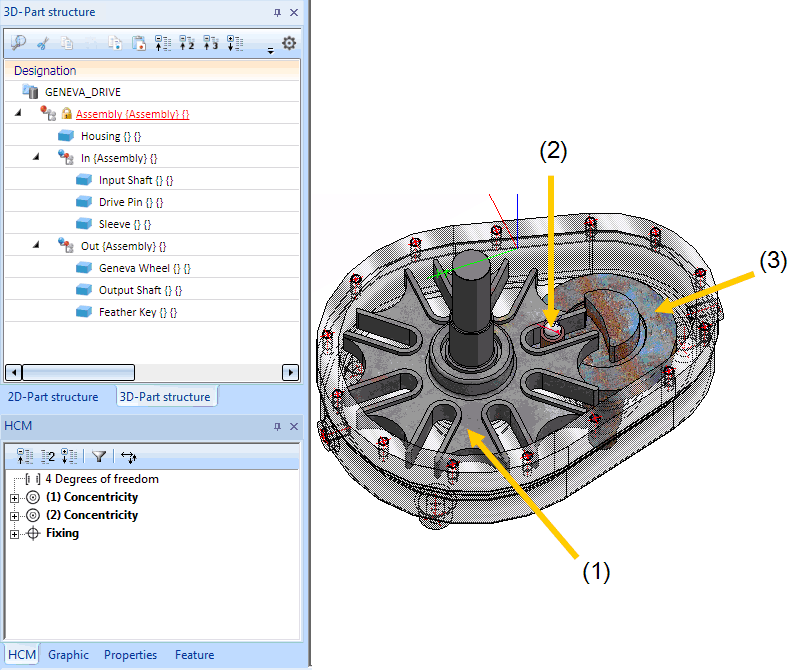This screenshot has width=787, height=670.
Task: Click the Find magnifier icon in 3D-Part structure toolbar
Action: (x=17, y=43)
